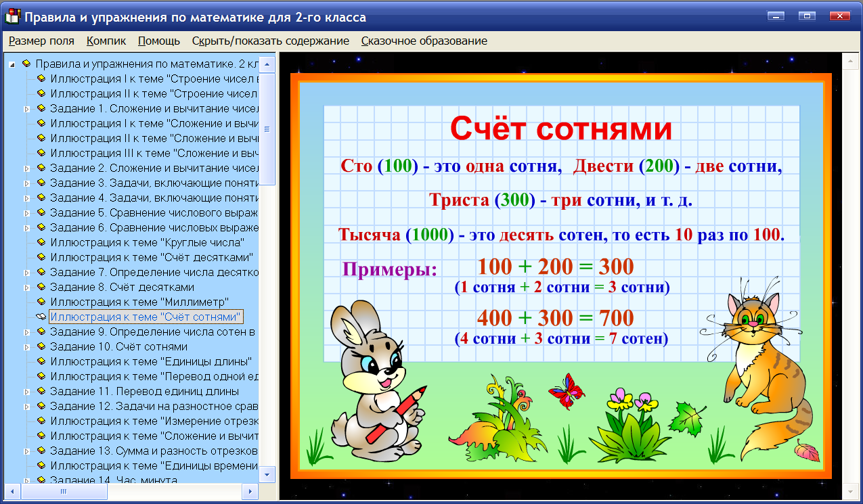This screenshot has height=504, width=863.
Task: Click the book icon next to Задание 13
Action: 43,450
